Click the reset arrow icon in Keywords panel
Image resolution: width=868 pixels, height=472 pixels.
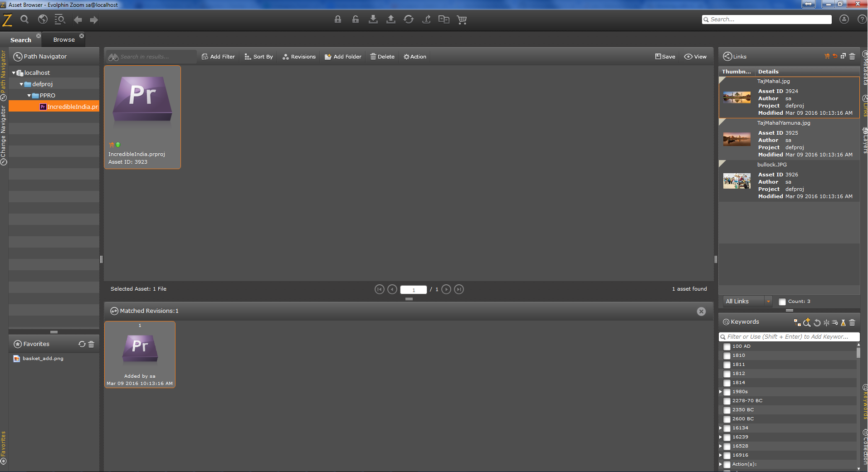817,322
